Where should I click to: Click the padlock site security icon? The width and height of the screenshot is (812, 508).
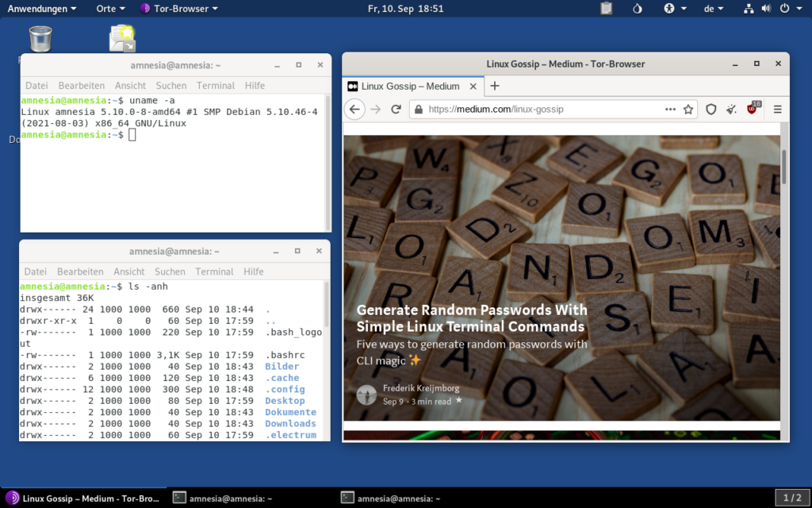tap(419, 110)
